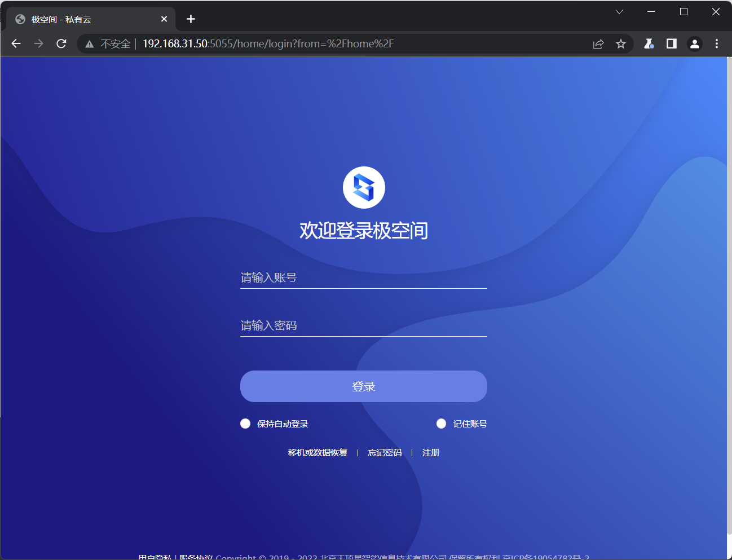Click the not-secure warning triangle icon
732x560 pixels.
(x=89, y=44)
